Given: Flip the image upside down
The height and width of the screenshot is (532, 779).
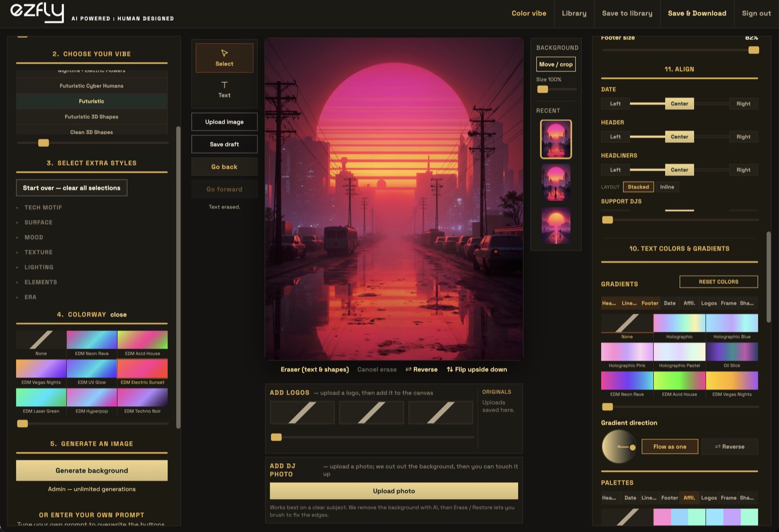Looking at the screenshot, I should point(477,369).
